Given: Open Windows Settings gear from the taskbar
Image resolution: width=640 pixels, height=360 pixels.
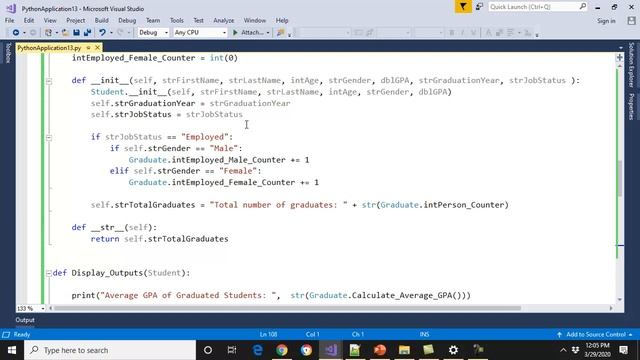Looking at the screenshot, I should click(453, 350).
